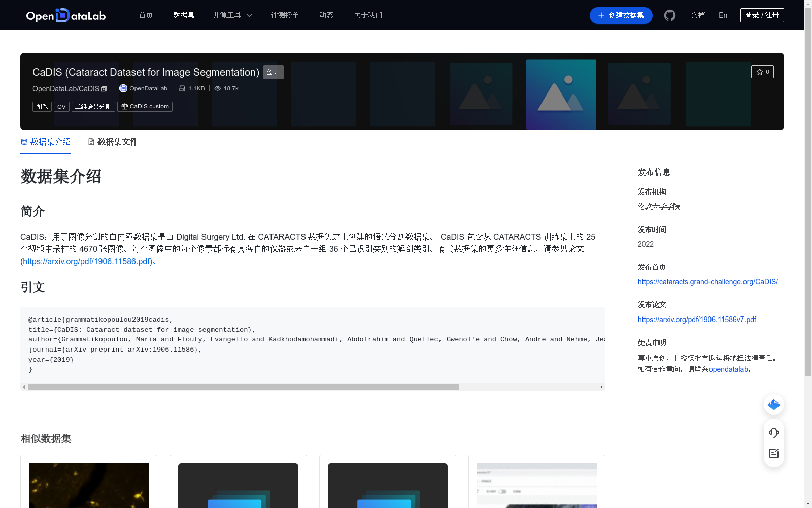The height and width of the screenshot is (508, 812).
Task: Navigate to the 数据集 menu item
Action: point(183,15)
